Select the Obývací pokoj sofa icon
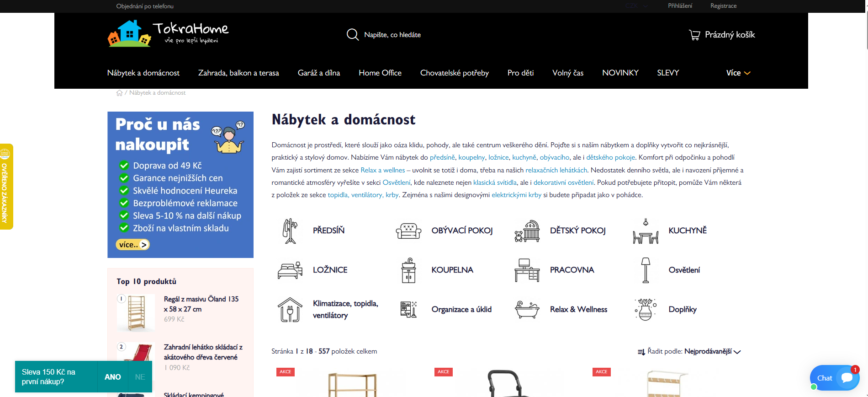Viewport: 868px width, 397px height. tap(408, 231)
